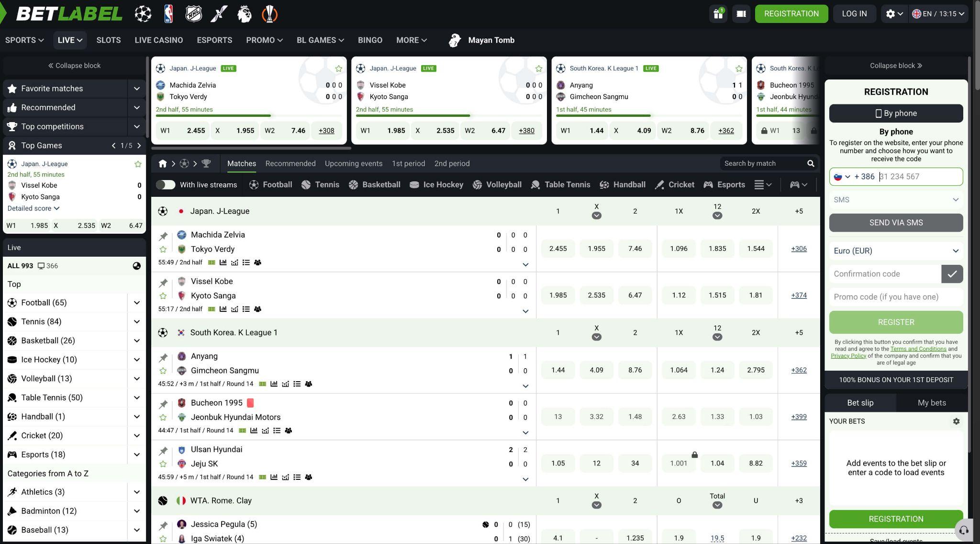Image resolution: width=980 pixels, height=544 pixels.
Task: Open the EN language and time dropdown
Action: click(x=938, y=13)
